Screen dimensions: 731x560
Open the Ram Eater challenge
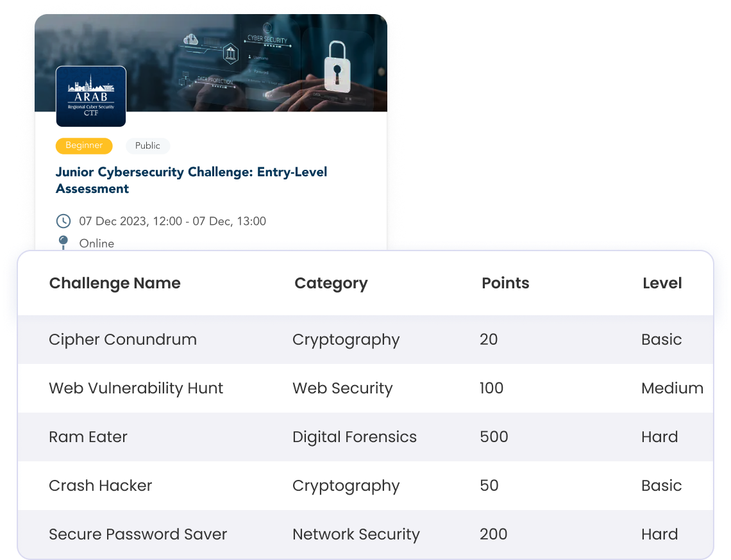pyautogui.click(x=88, y=437)
